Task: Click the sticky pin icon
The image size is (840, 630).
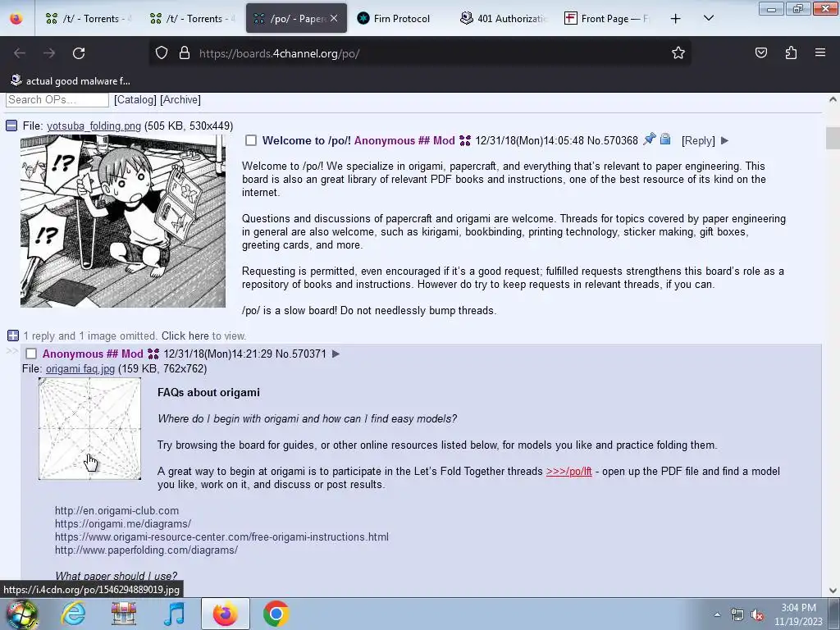Action: (650, 139)
